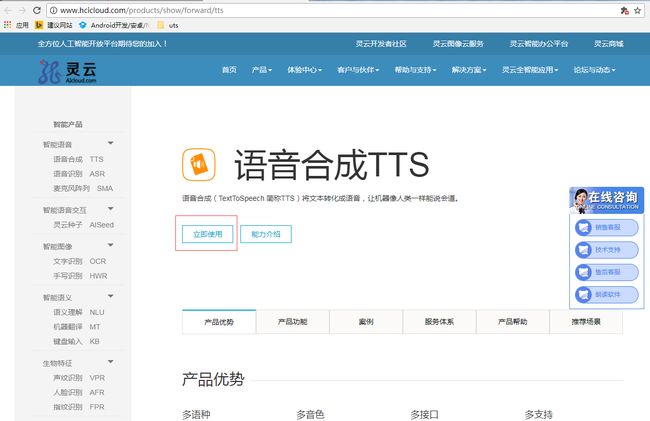Open 灵云智能办公平台 link

tap(539, 44)
